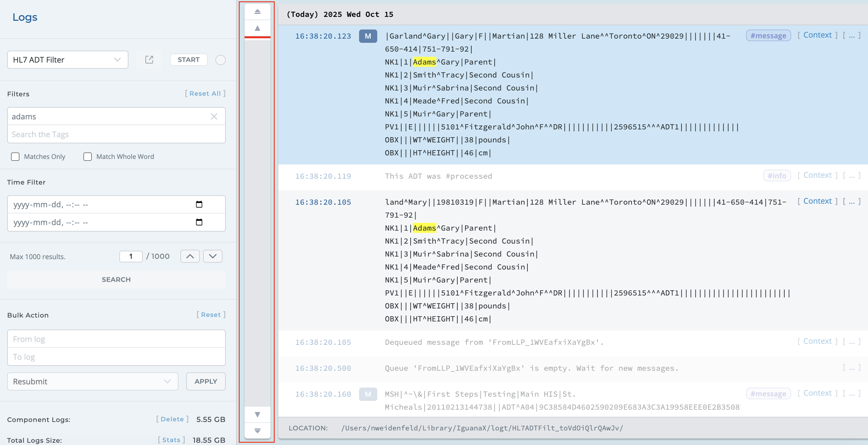Expand the Resubmit bulk action dropdown
This screenshot has height=445, width=868.
click(x=93, y=381)
